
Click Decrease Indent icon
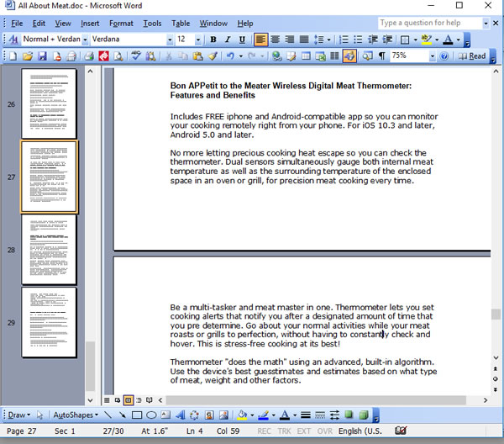tap(373, 40)
